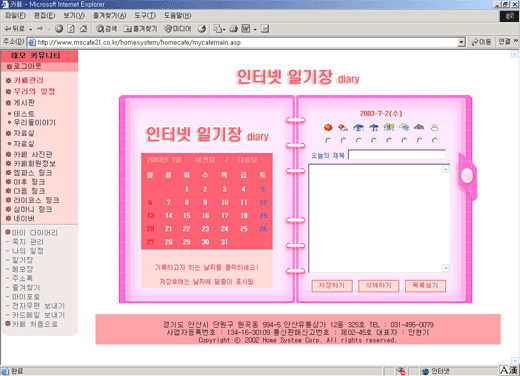Open the 도구(T) menu
Screen dimensions: 520x376
tap(145, 16)
